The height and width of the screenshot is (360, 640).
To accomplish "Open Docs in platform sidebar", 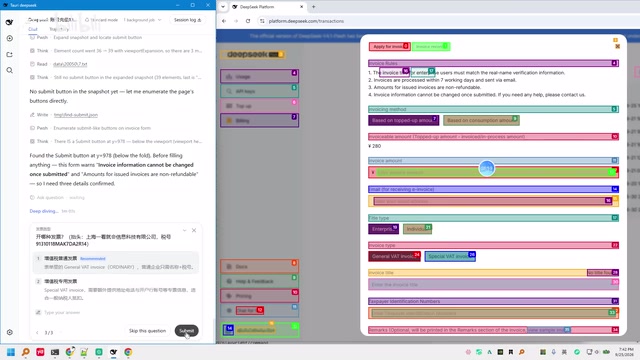I will click(x=260, y=266).
